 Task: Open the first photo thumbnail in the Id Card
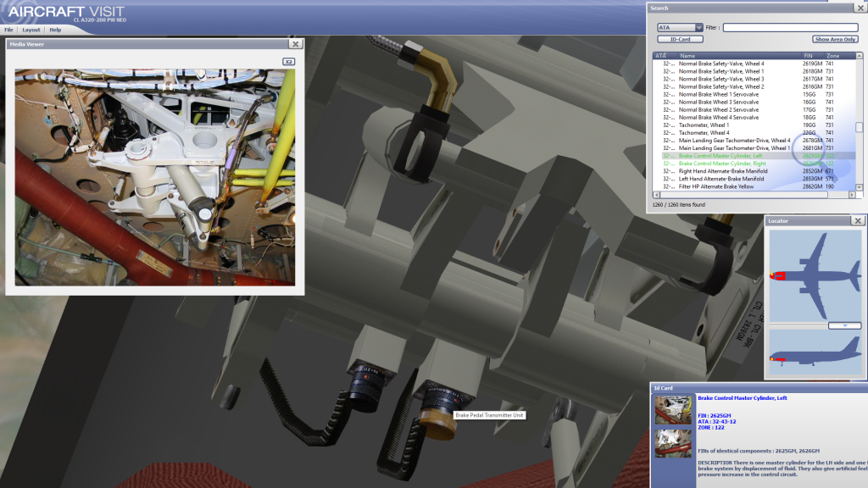point(673,409)
